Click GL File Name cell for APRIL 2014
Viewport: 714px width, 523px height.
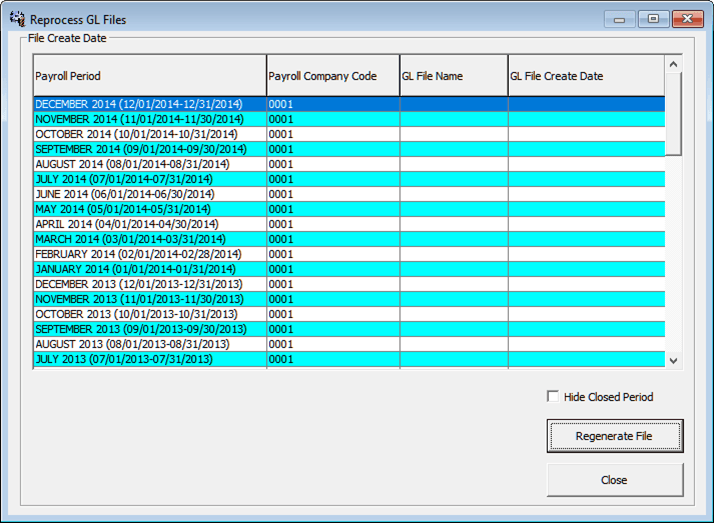(454, 224)
